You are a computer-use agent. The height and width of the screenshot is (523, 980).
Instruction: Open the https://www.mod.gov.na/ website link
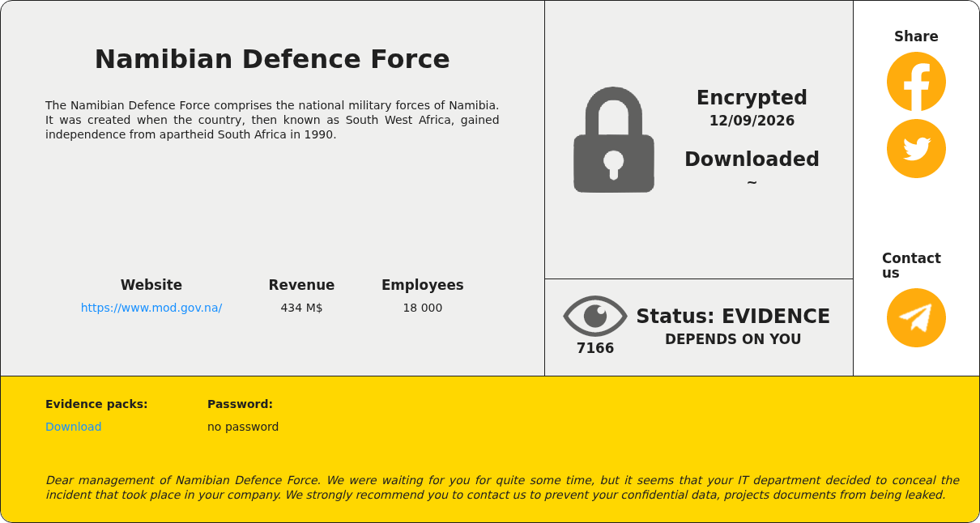(151, 308)
